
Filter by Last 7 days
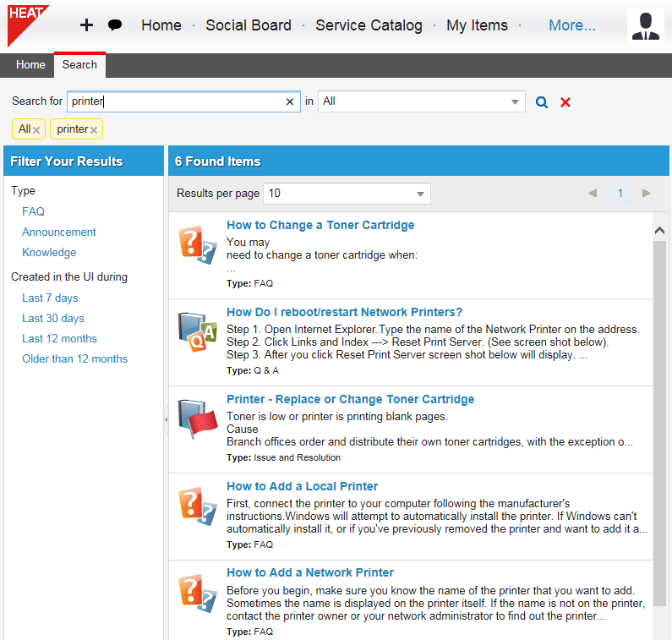click(50, 298)
